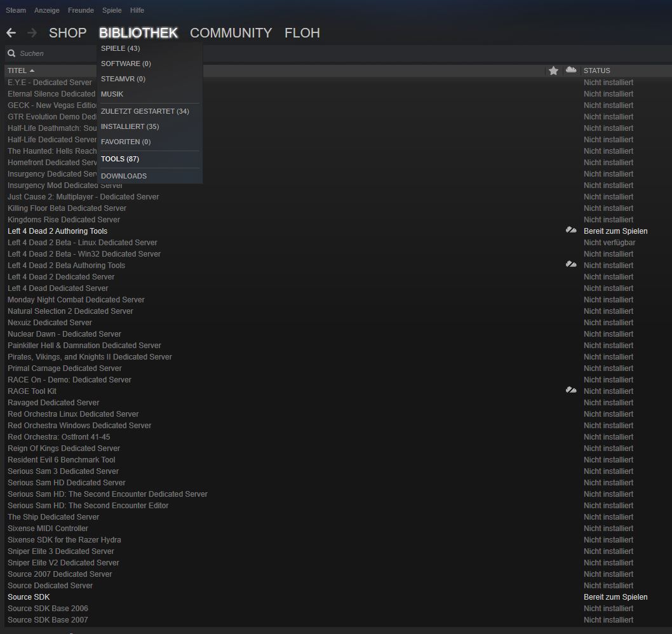
Task: Select Serious Sam HD: The Second Encounter Editor
Action: [88, 506]
